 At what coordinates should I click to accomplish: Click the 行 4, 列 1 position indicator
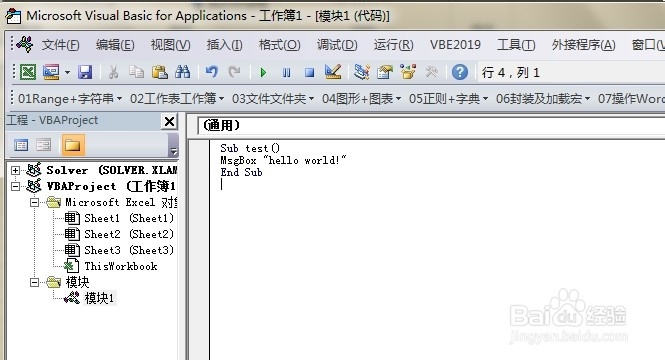[x=511, y=73]
